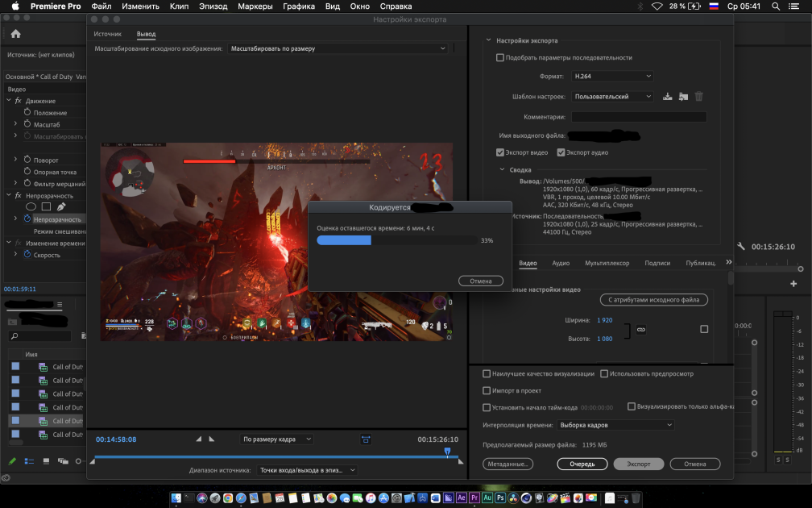
Task: Uncheck Экспорт видео
Action: 500,152
